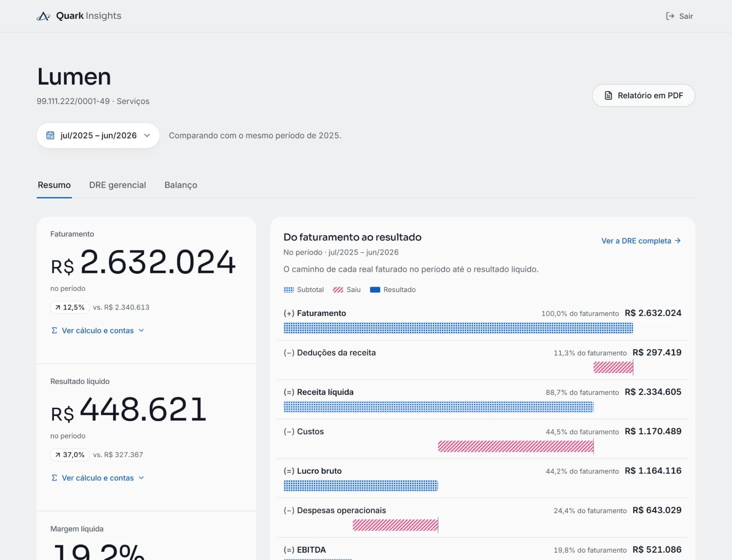
Task: Select the Resumo tab
Action: pyautogui.click(x=54, y=185)
